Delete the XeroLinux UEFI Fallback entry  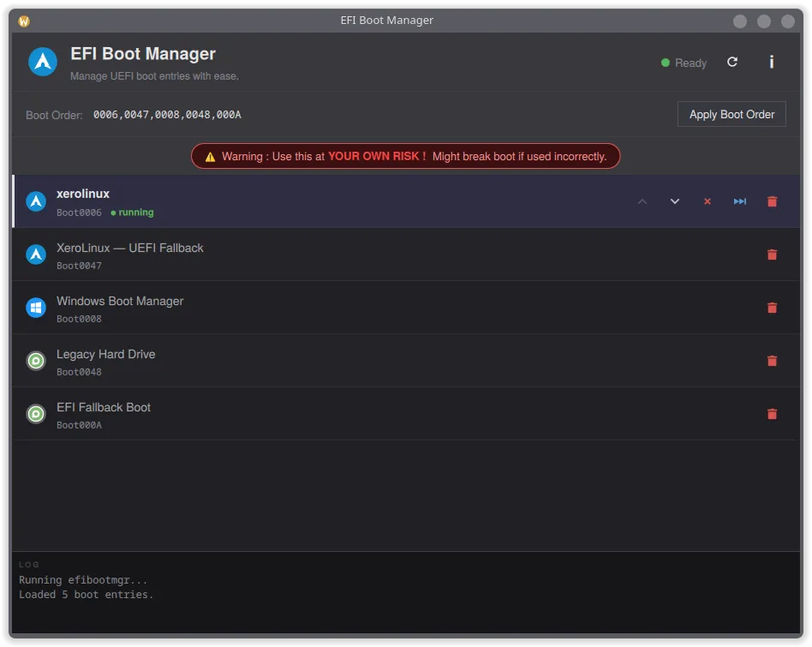coord(772,255)
